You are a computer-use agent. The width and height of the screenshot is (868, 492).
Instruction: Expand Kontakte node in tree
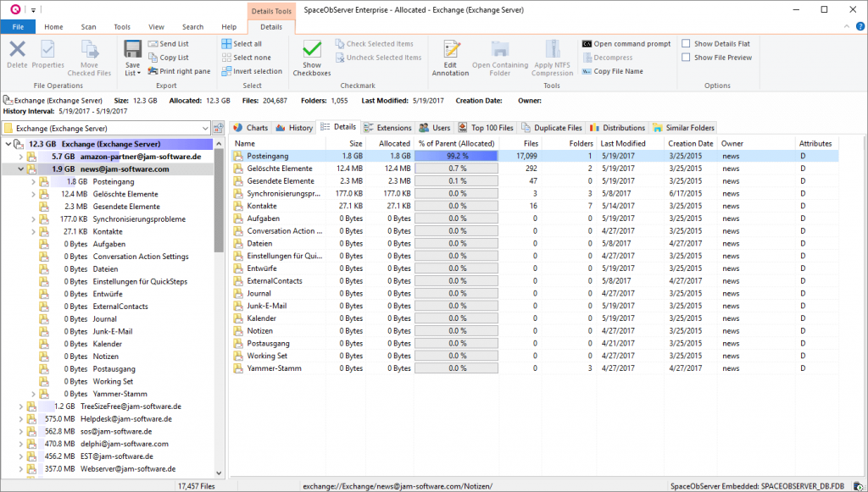coord(33,232)
